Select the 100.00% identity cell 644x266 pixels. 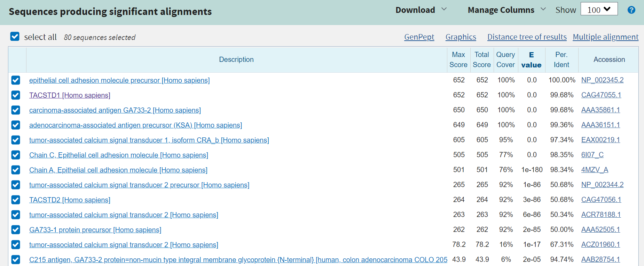pos(562,80)
